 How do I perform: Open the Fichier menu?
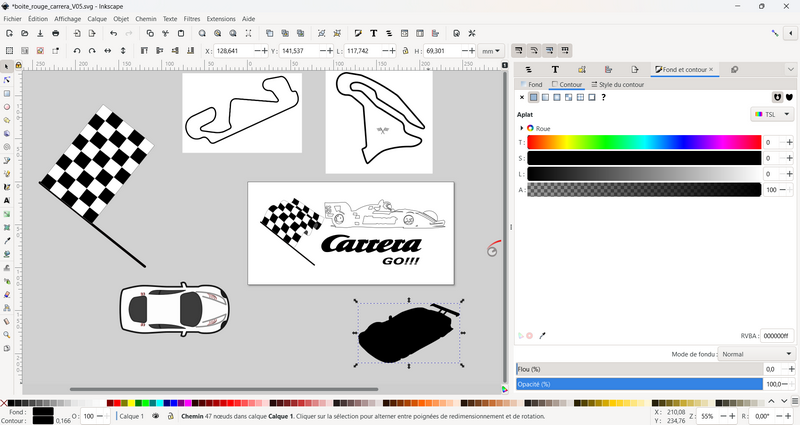tap(13, 19)
